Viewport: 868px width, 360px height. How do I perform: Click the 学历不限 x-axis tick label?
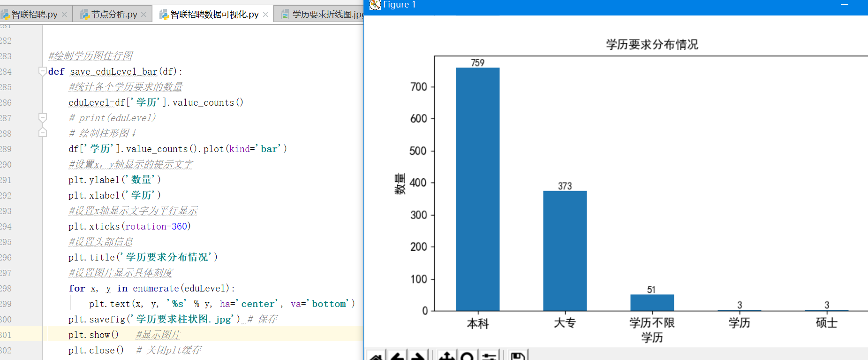click(652, 323)
